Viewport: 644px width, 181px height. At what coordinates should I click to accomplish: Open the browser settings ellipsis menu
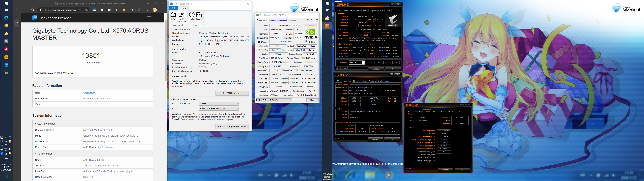(163, 10)
